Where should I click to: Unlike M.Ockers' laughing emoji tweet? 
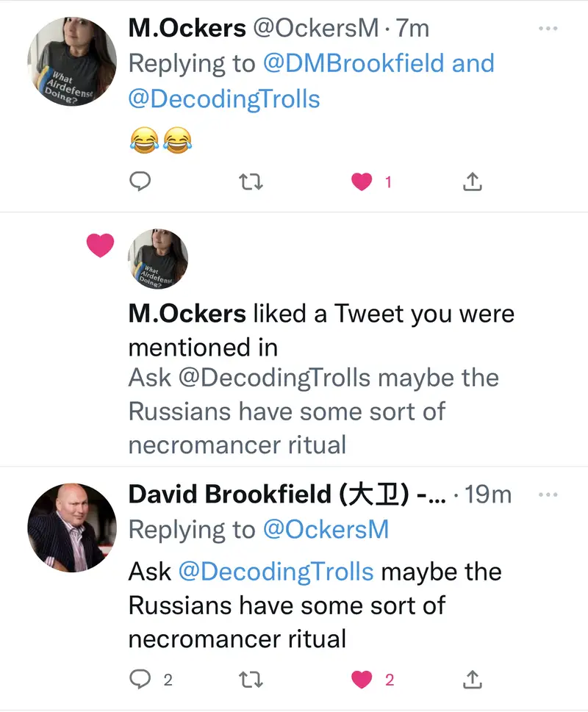[x=362, y=181]
